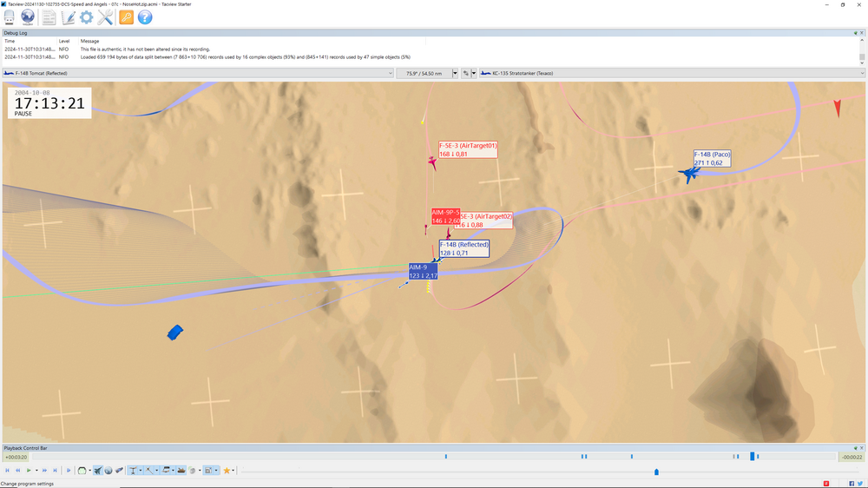The height and width of the screenshot is (488, 868).
Task: Click the record flight data drive icon
Action: tap(10, 17)
